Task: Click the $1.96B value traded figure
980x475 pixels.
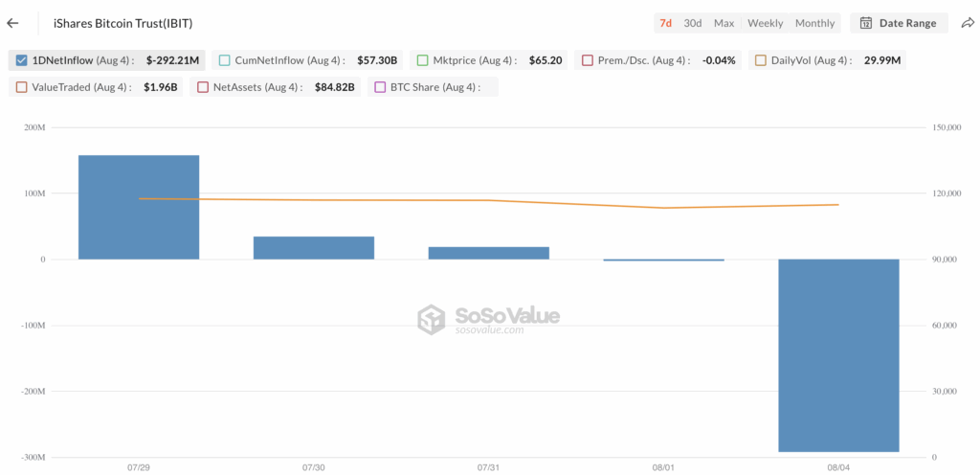Action: 161,87
